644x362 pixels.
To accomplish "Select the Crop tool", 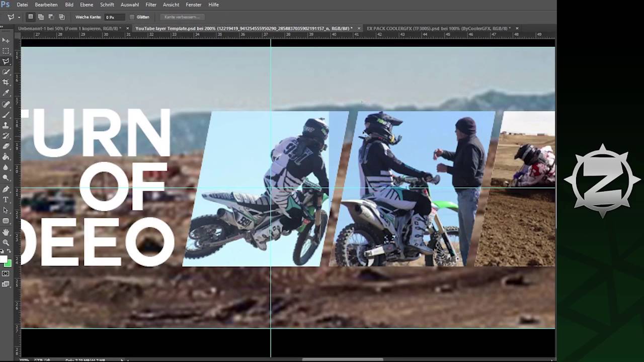I will [x=6, y=82].
